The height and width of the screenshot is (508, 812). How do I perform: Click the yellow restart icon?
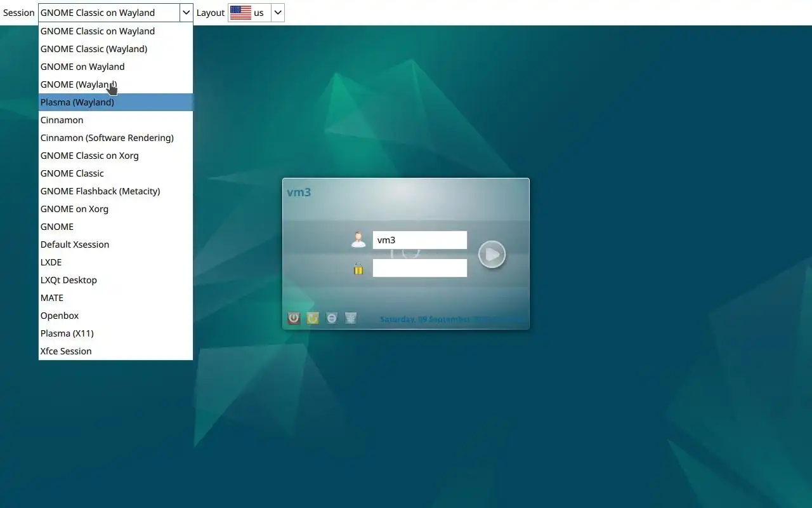pyautogui.click(x=313, y=318)
